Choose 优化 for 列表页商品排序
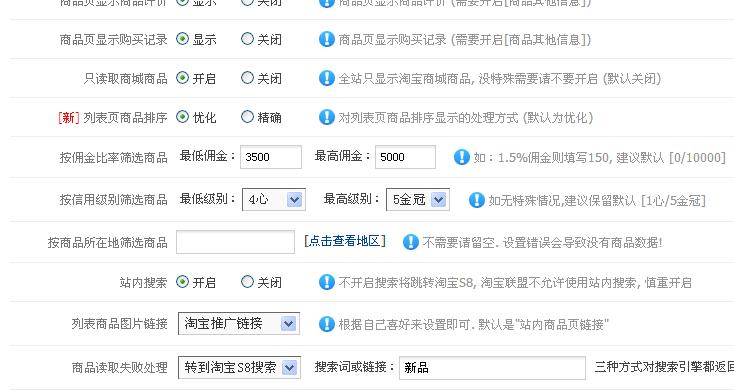This screenshot has width=734, height=391. tap(182, 117)
